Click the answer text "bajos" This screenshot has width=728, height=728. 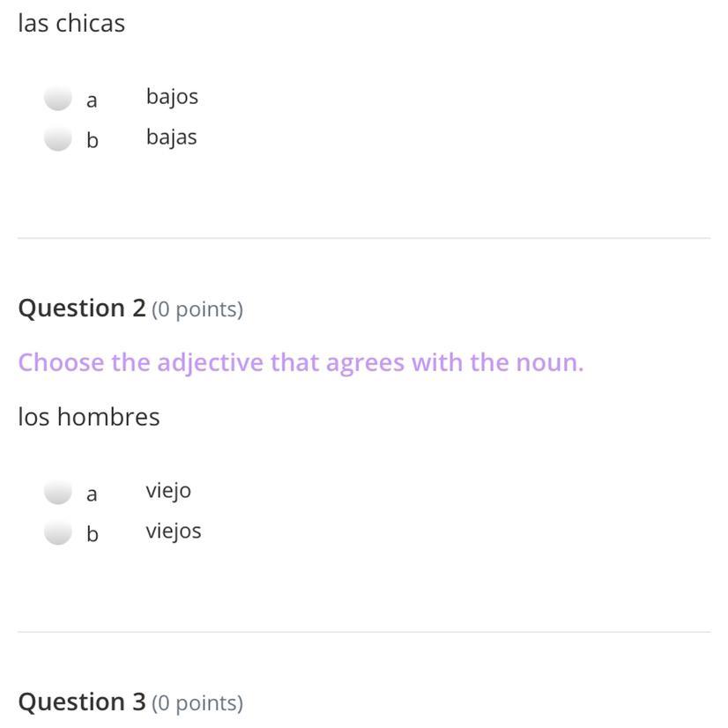pos(172,96)
